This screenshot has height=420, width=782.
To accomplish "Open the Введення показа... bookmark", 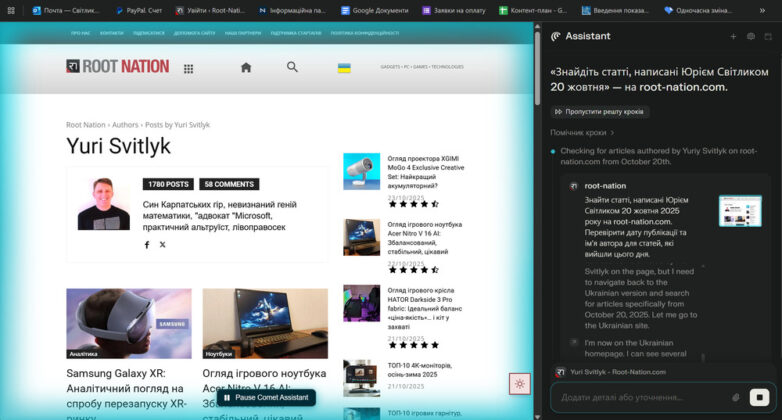I will pos(615,10).
